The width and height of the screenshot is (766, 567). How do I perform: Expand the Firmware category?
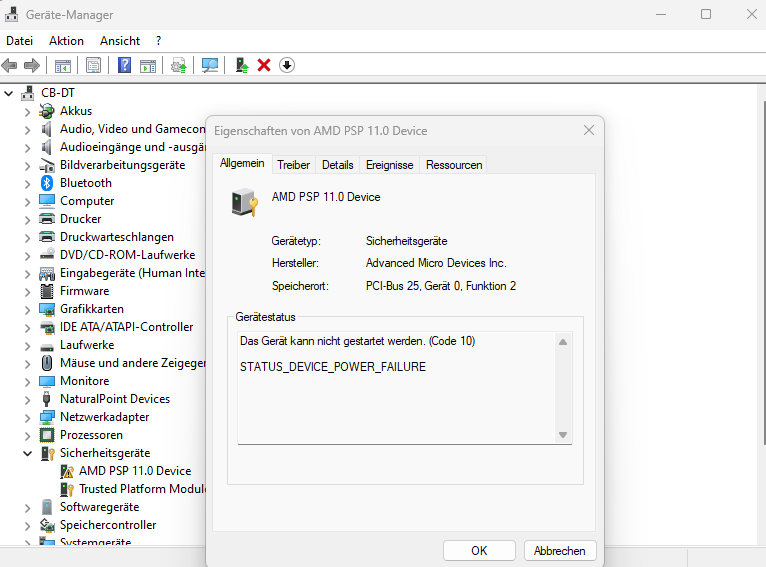click(x=27, y=292)
